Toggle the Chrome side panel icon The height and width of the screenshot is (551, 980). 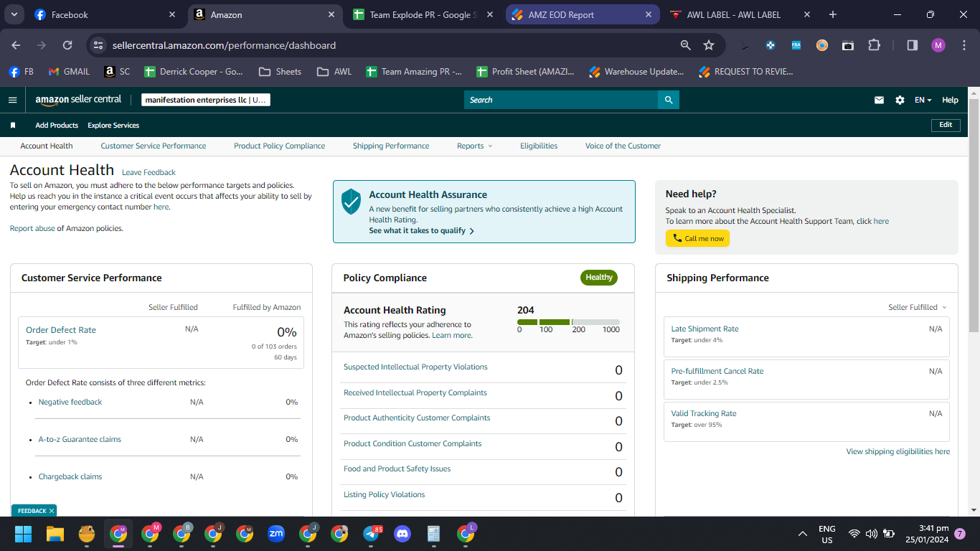913,45
